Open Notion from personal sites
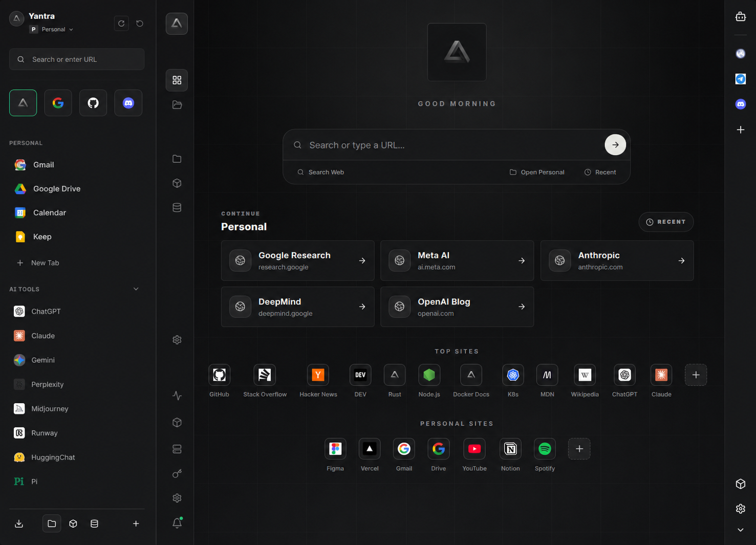This screenshot has width=756, height=545. [x=510, y=449]
